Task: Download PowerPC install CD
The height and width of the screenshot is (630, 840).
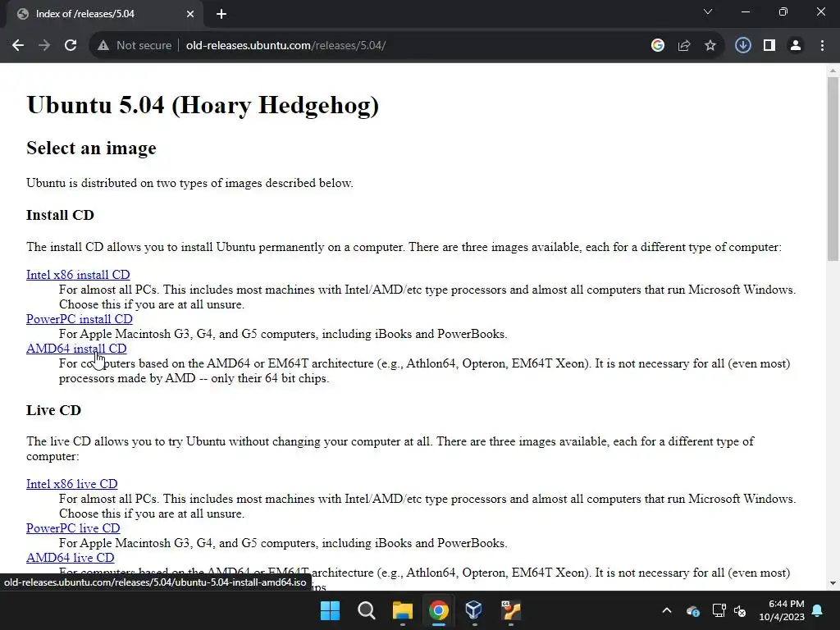Action: click(80, 319)
